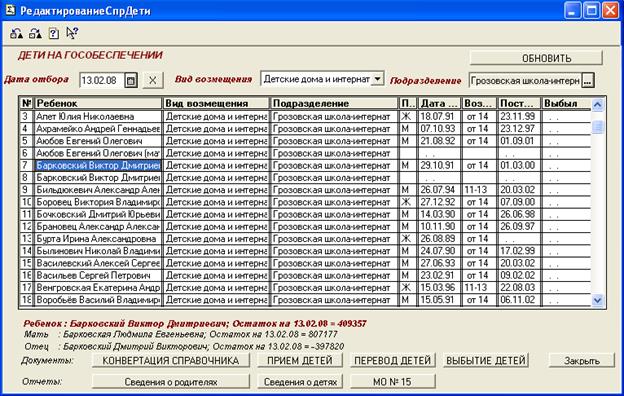Select row Былинович Николай
This screenshot has height=396, width=624.
click(x=305, y=251)
